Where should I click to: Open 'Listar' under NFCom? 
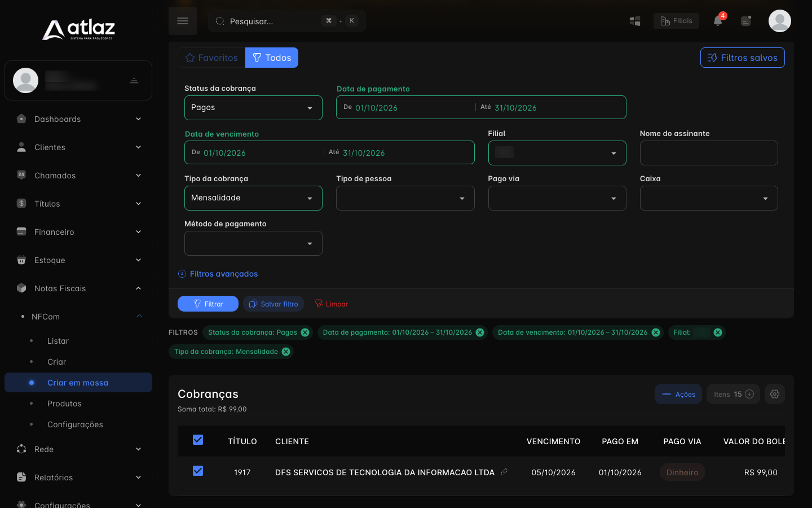click(x=58, y=341)
